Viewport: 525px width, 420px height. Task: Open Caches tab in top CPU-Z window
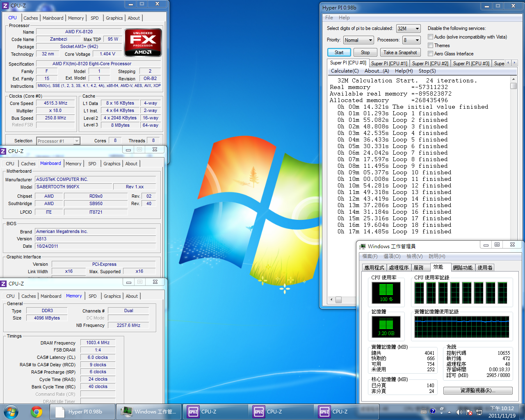tap(30, 18)
